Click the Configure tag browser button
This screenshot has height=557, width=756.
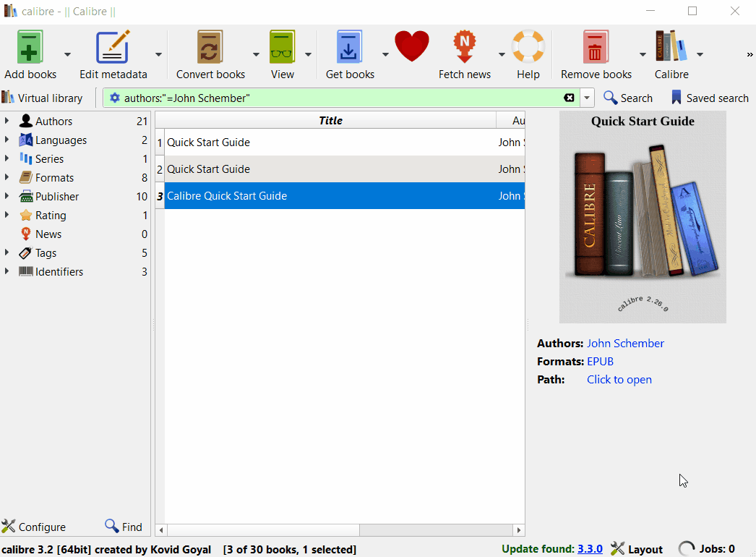(x=34, y=527)
